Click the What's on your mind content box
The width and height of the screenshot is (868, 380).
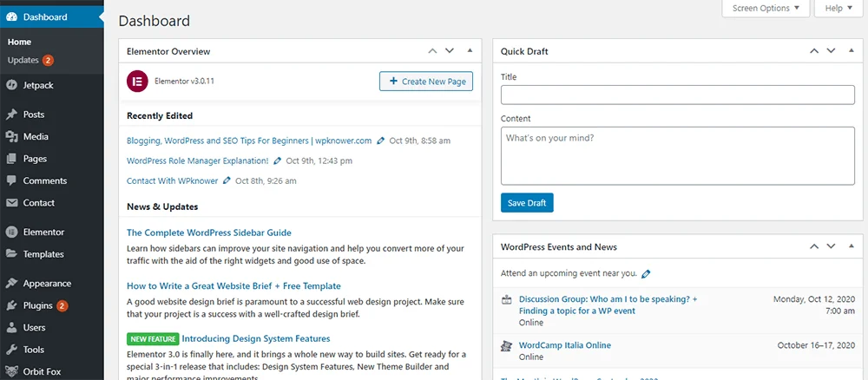pyautogui.click(x=678, y=156)
